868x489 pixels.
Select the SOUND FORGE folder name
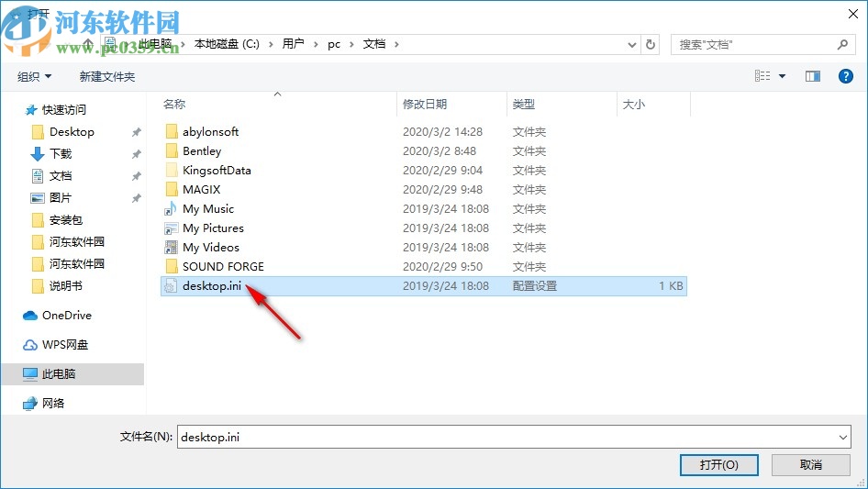click(x=223, y=266)
